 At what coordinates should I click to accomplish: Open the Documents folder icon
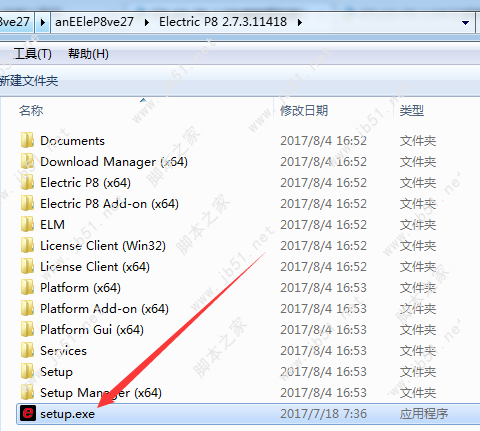point(27,140)
